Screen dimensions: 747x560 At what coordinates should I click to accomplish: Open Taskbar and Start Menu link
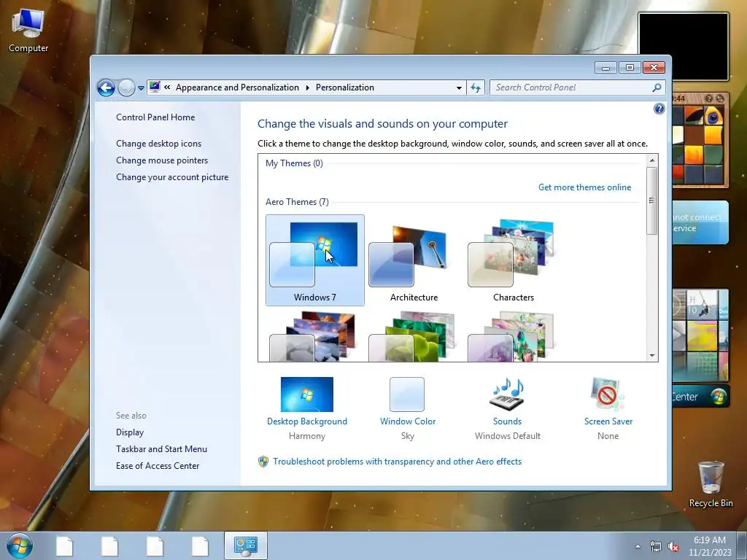click(x=161, y=449)
